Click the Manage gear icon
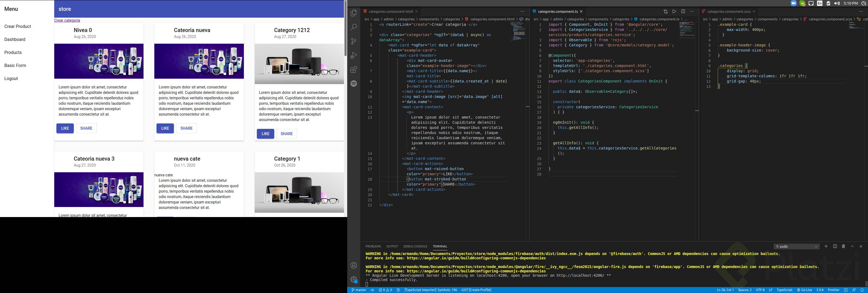Image resolution: width=868 pixels, height=293 pixels. (x=353, y=279)
